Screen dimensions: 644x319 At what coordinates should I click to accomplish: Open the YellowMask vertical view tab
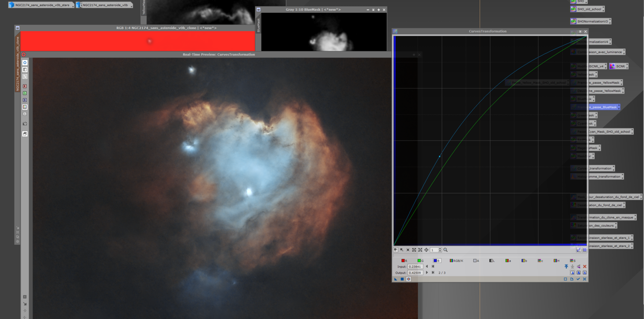pyautogui.click(x=144, y=7)
